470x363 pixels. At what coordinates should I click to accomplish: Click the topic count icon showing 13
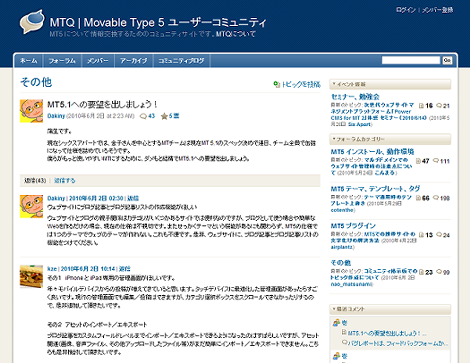421,235
